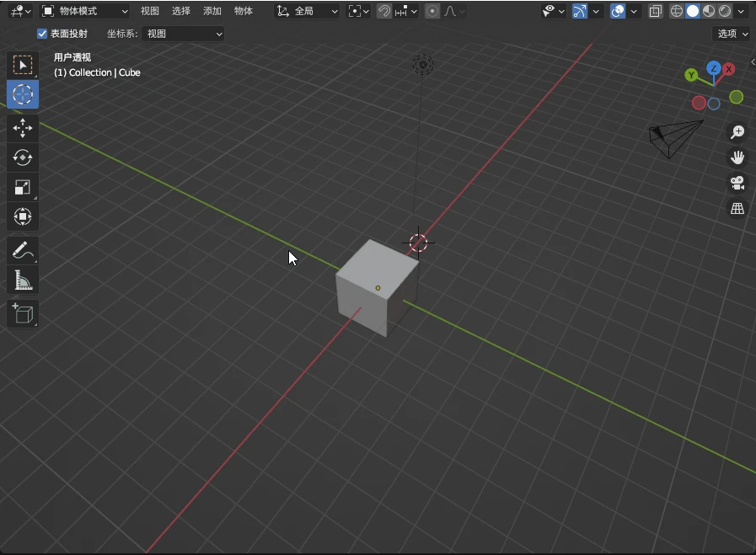This screenshot has height=555, width=756.
Task: Open the 添加 menu
Action: 212,11
